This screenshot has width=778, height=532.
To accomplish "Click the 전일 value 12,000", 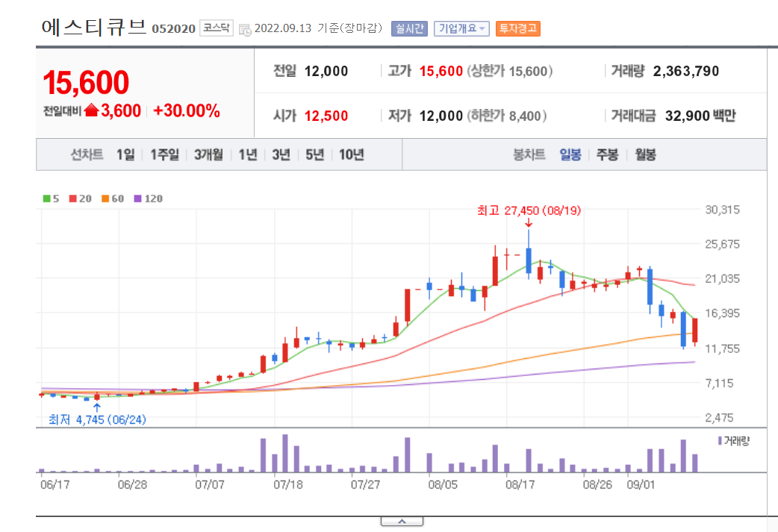I will click(x=326, y=72).
